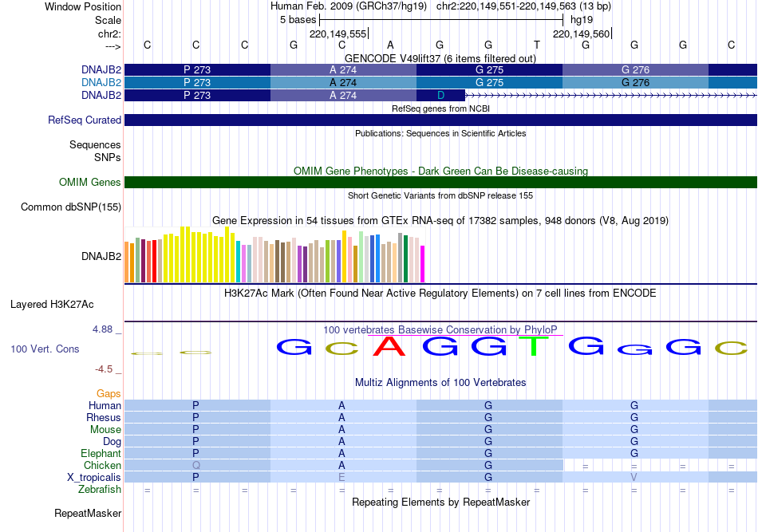Click the navy RefSeq Curated gene bar
The height and width of the screenshot is (532, 758).
click(440, 120)
